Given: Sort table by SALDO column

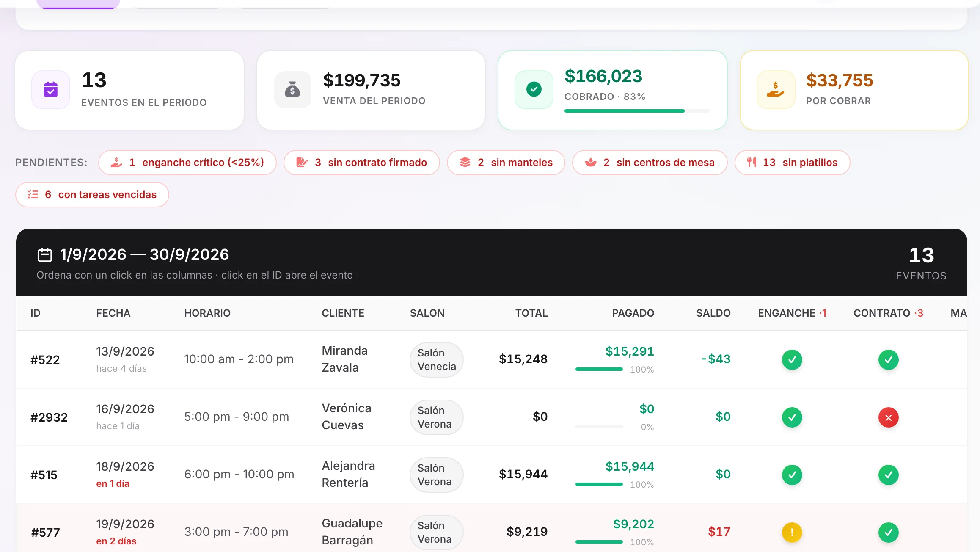Looking at the screenshot, I should (x=713, y=313).
